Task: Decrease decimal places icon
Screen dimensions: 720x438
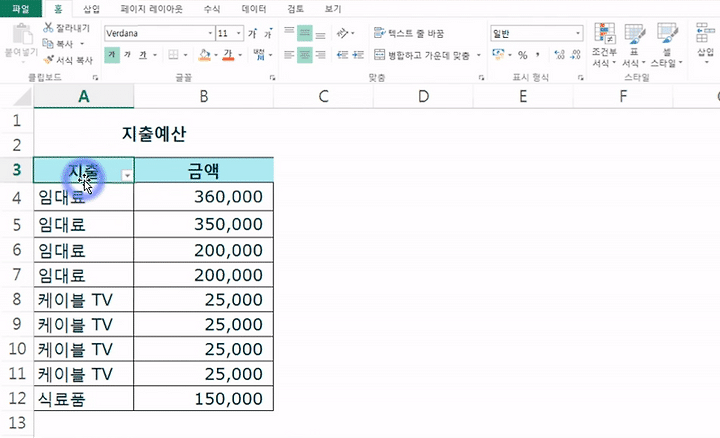Action: tap(575, 55)
